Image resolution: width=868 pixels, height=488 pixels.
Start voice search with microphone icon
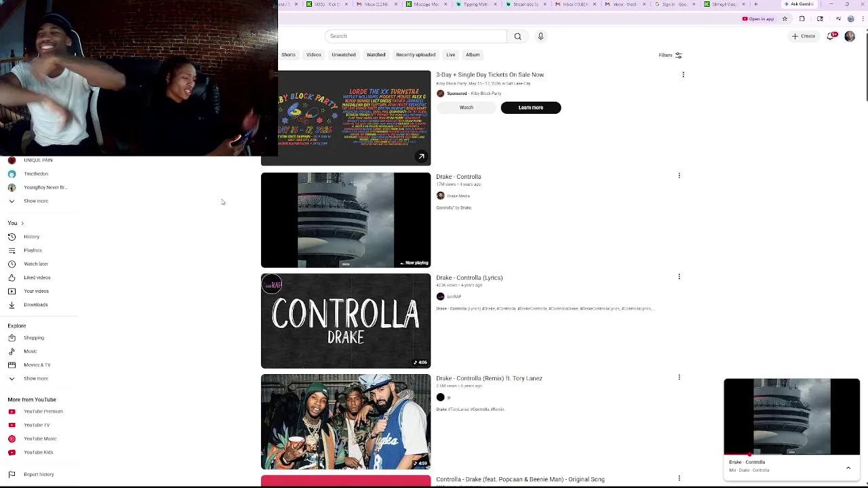tap(540, 36)
